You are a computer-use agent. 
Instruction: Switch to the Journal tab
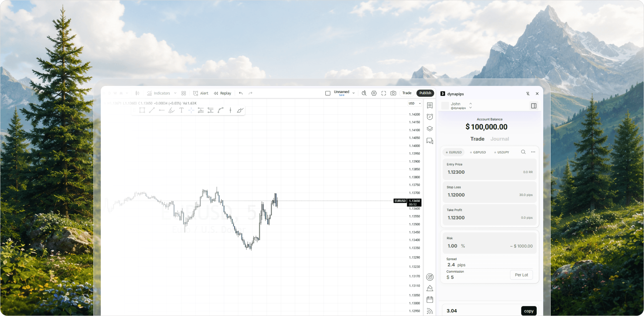coord(500,139)
